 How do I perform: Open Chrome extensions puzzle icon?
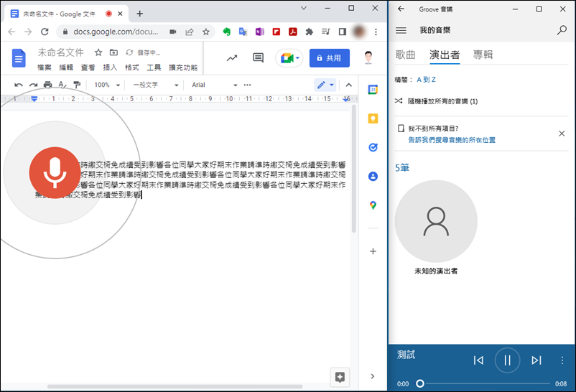click(310, 32)
